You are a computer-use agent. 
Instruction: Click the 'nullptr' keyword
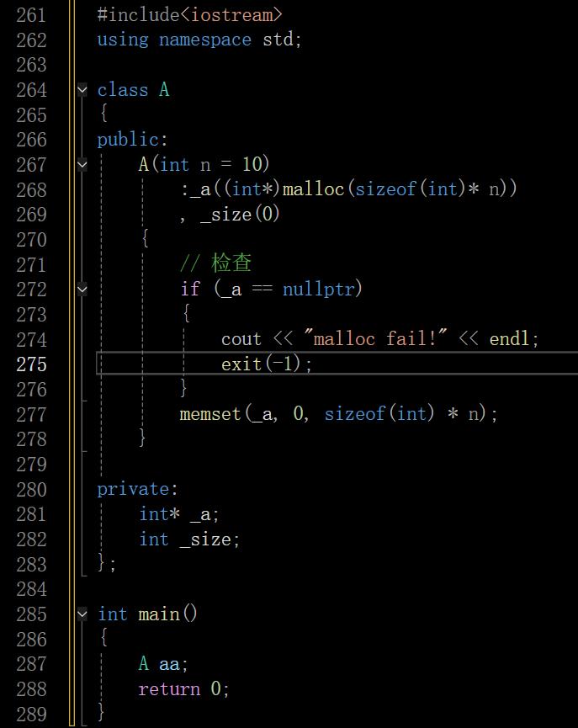click(319, 290)
